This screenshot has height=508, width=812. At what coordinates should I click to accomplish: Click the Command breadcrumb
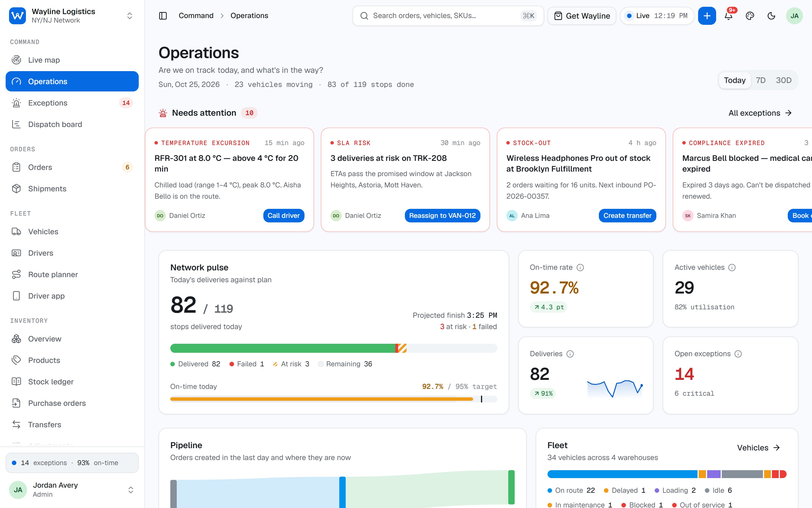click(x=196, y=16)
